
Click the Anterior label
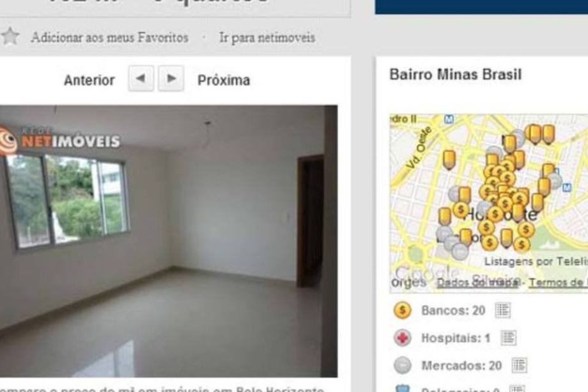tap(89, 81)
